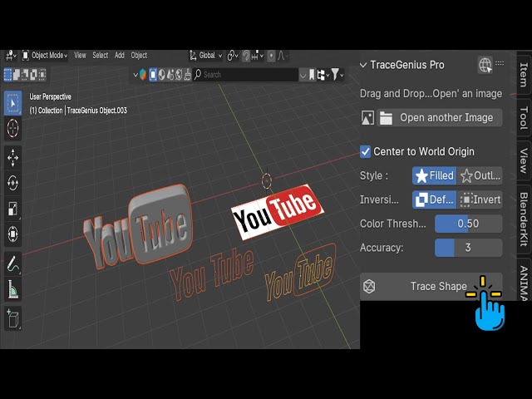Set Inversion to Invert
The image size is (532, 399).
[480, 199]
